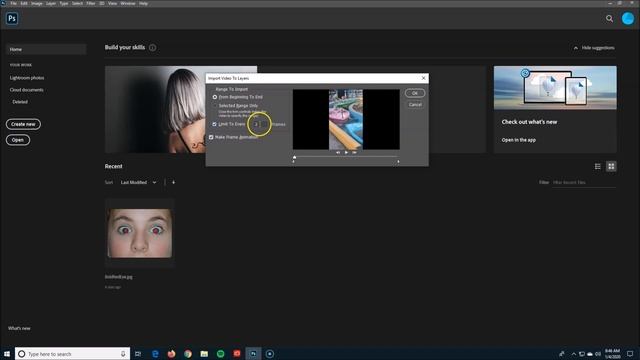The image size is (640, 360).
Task: Close the Import Video To Layers dialog
Action: (x=423, y=78)
